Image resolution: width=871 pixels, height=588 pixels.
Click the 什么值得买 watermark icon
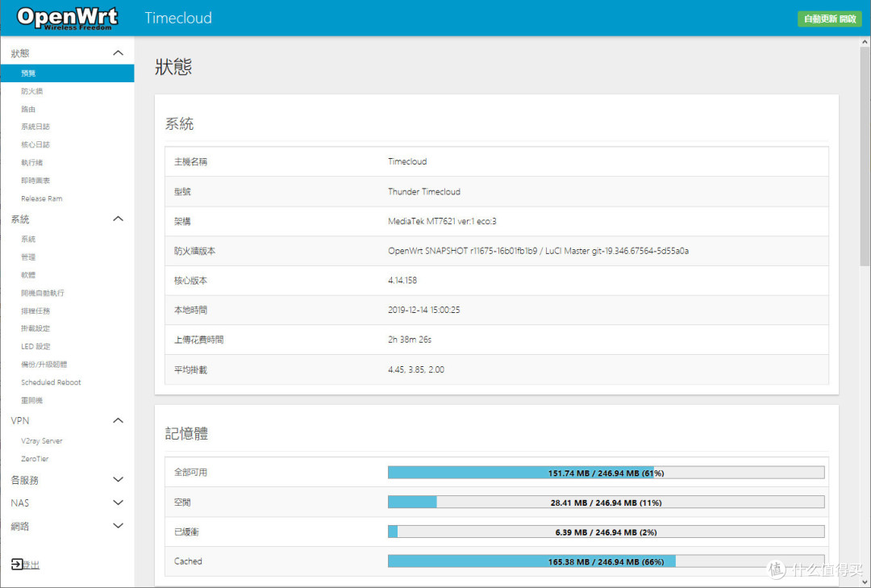[775, 569]
